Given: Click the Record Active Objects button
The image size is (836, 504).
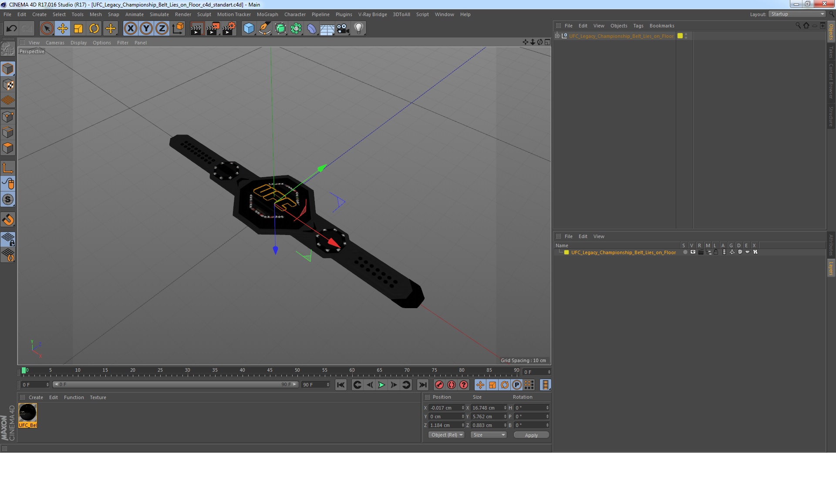Looking at the screenshot, I should point(439,385).
